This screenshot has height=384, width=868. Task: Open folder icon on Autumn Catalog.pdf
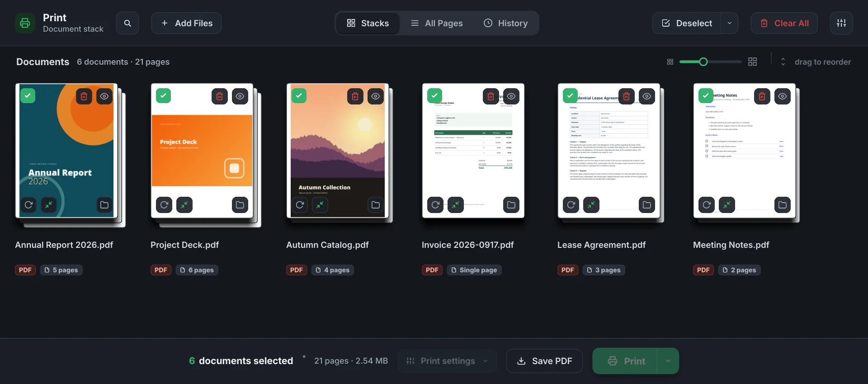tap(376, 205)
